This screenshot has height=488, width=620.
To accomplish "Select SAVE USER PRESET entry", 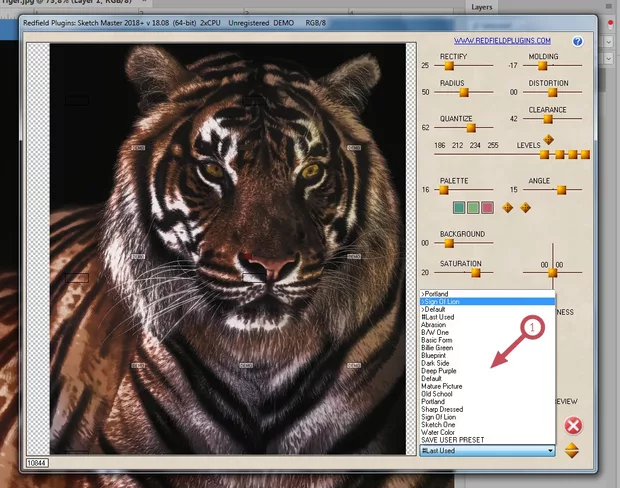I will [451, 441].
